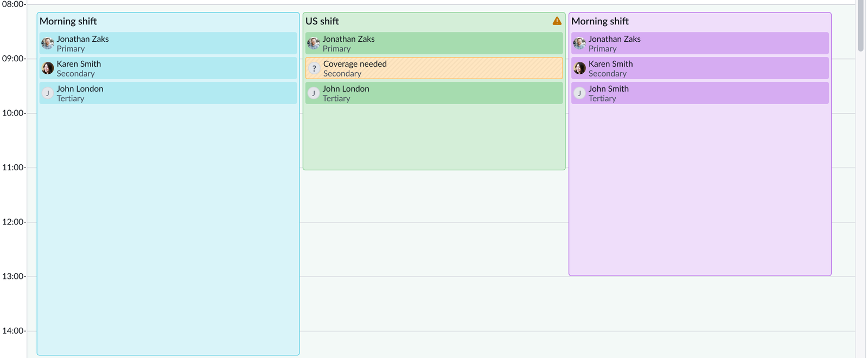Click Karen Smith avatar in the blue shift
The width and height of the screenshot is (868, 358).
coord(48,68)
